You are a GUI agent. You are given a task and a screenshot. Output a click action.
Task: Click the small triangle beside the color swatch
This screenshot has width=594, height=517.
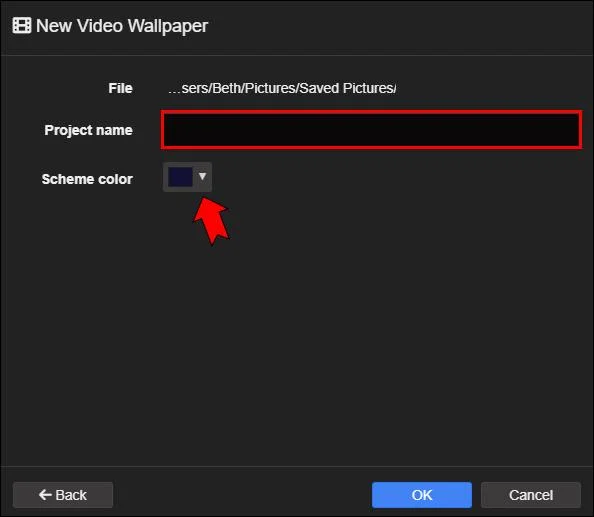[202, 176]
